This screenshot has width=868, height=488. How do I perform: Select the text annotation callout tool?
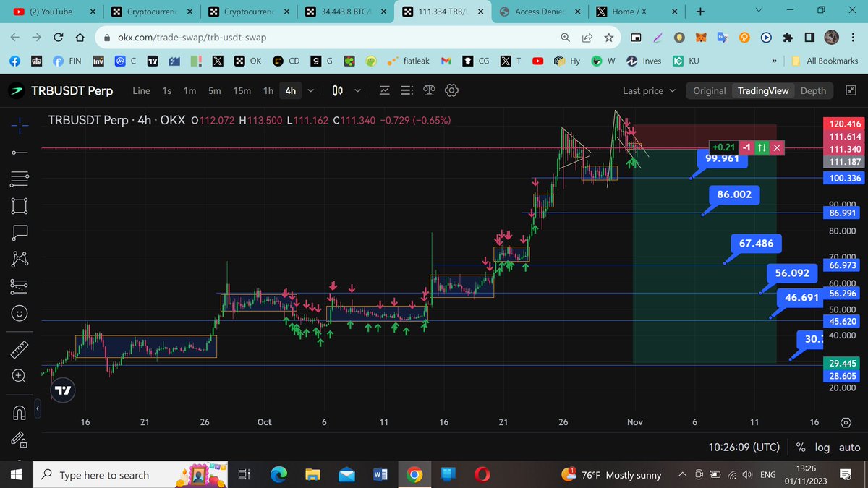tap(20, 232)
